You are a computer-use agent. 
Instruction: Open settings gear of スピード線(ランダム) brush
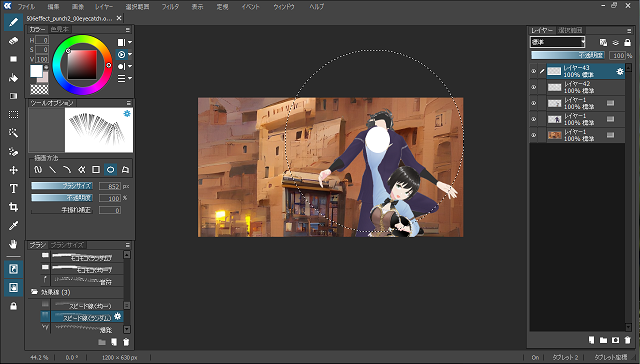[x=118, y=316]
